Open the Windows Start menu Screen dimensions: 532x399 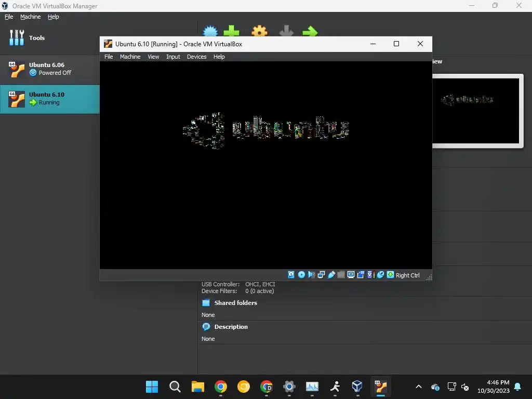(152, 387)
